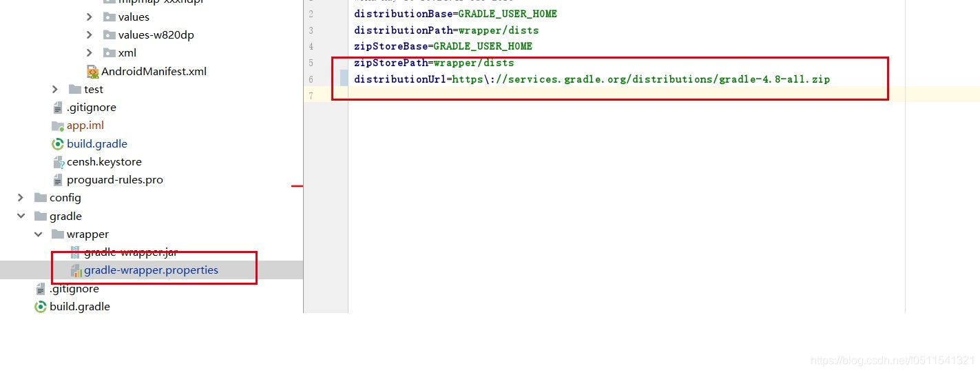Expand the config folder

click(x=21, y=197)
